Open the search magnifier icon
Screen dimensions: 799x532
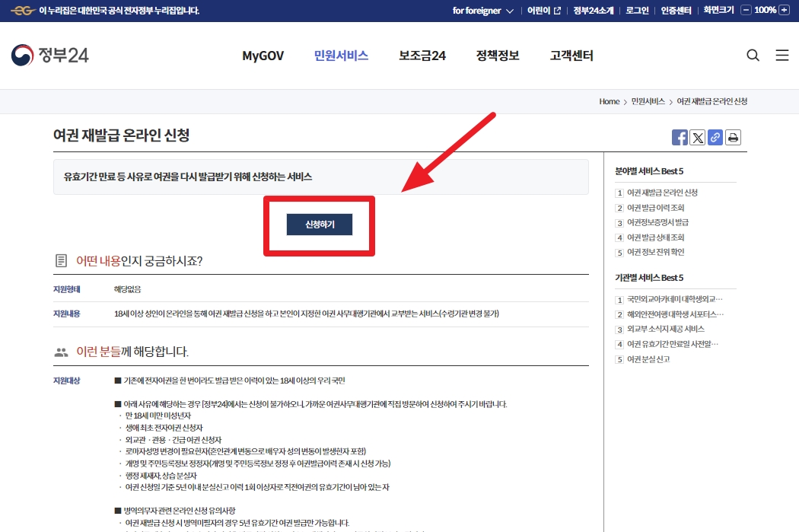pos(753,55)
